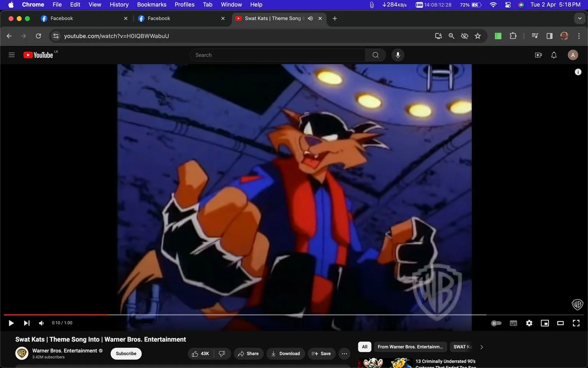Open the tab search dropdown

(x=580, y=18)
